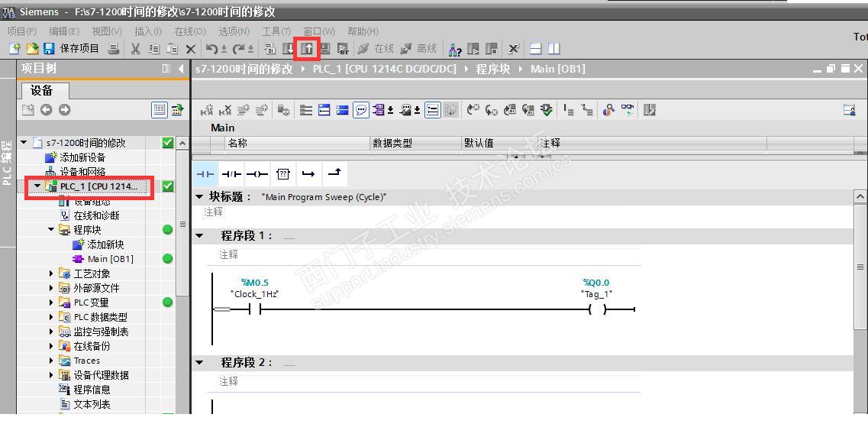Expand the 工艺对象 folder
868x440 pixels.
click(x=51, y=273)
